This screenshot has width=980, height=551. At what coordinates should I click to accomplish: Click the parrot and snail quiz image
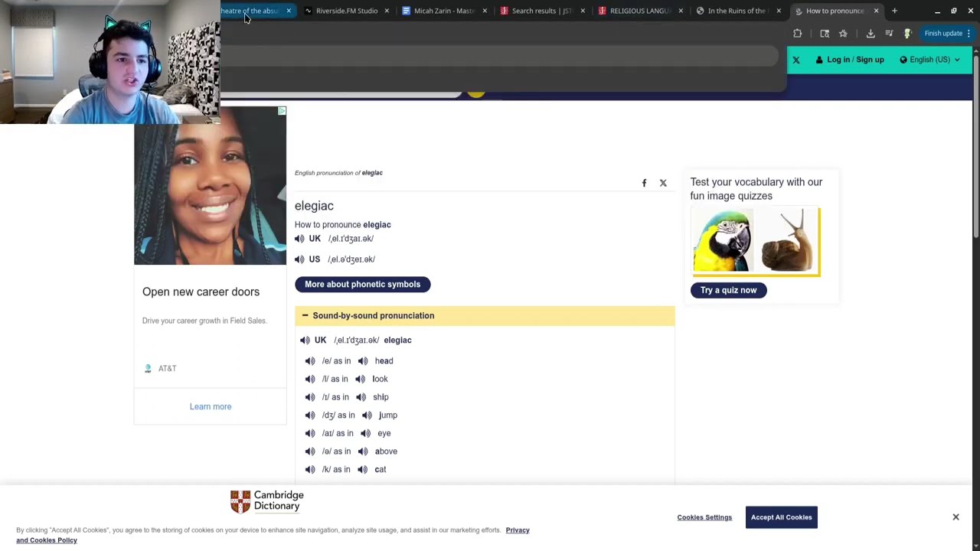(756, 242)
